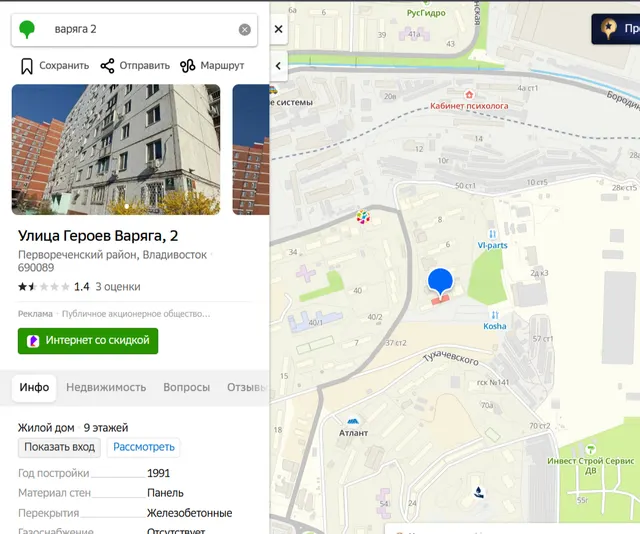
Task: Switch to the Недвижимость tab
Action: coord(106,387)
